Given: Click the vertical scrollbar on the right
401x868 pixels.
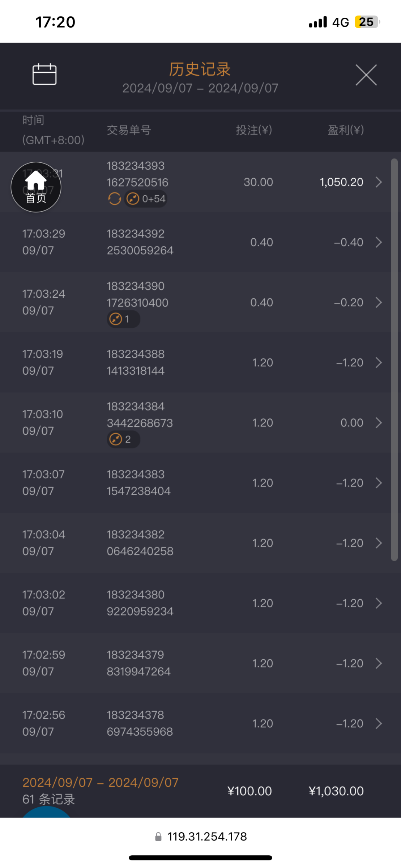Looking at the screenshot, I should click(394, 359).
